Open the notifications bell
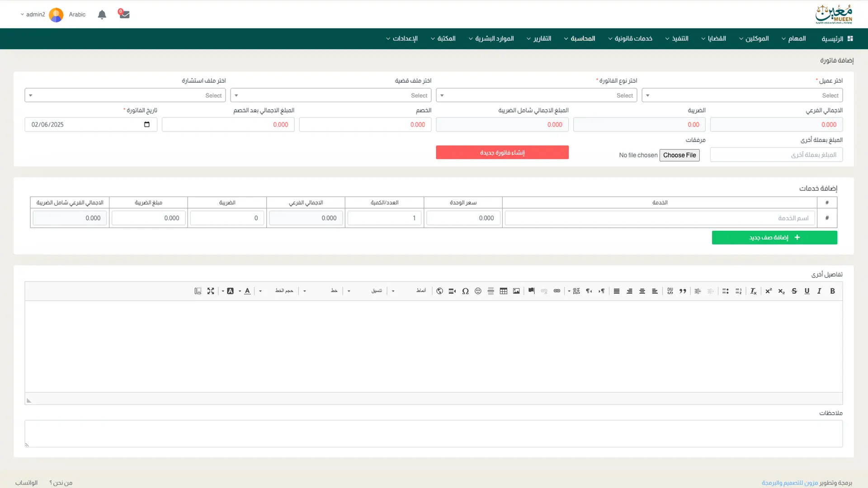This screenshot has height=488, width=868. [x=102, y=14]
